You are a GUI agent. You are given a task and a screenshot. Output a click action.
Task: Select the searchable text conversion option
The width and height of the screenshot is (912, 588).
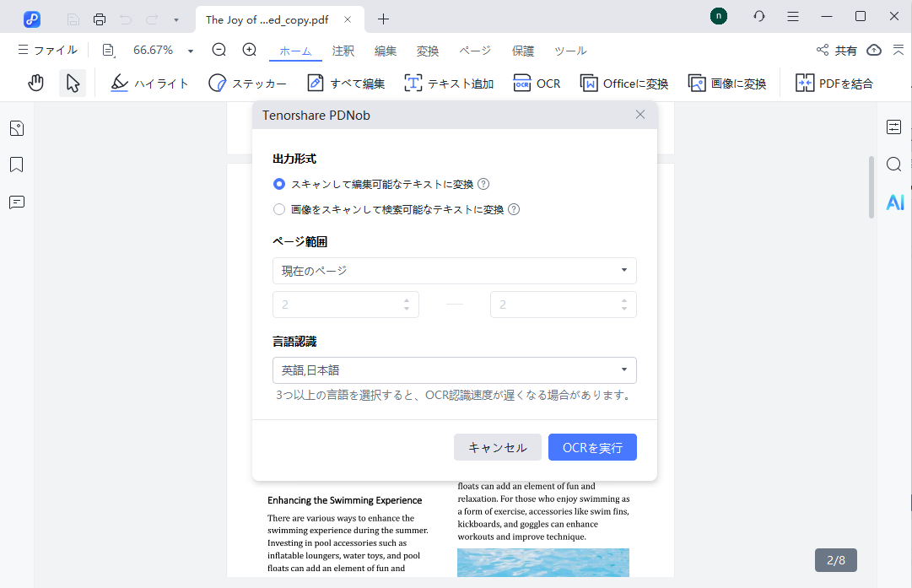pos(278,208)
